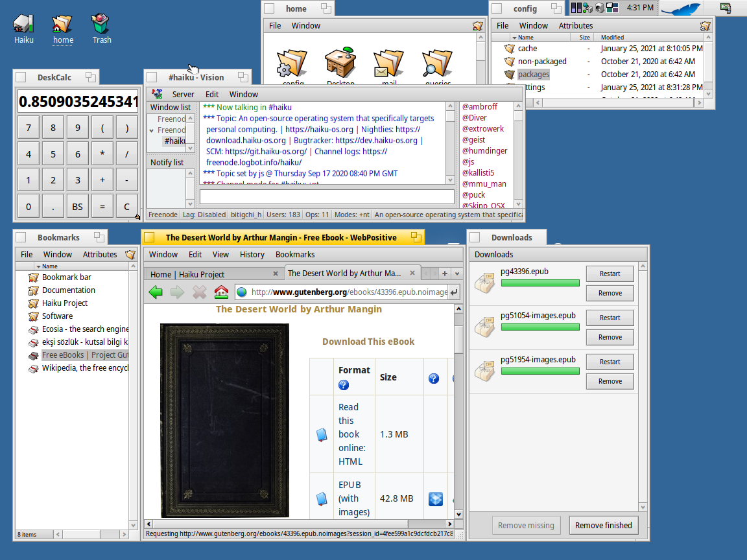Open the WebPositive tab list dropdown
This screenshot has width=747, height=560.
click(457, 274)
